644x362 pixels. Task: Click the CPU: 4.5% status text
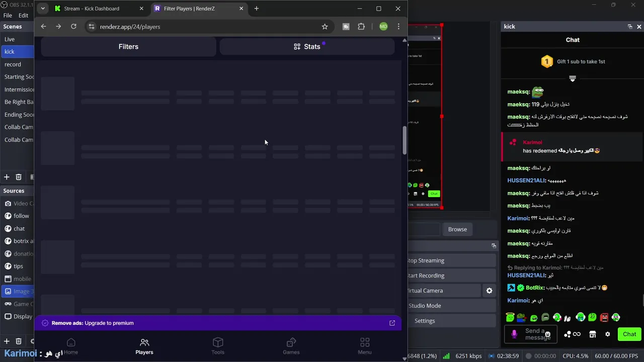(x=575, y=356)
